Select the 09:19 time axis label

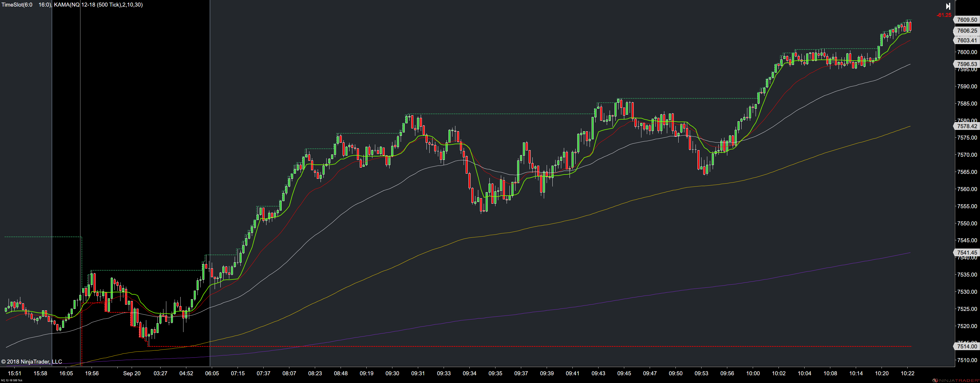367,374
